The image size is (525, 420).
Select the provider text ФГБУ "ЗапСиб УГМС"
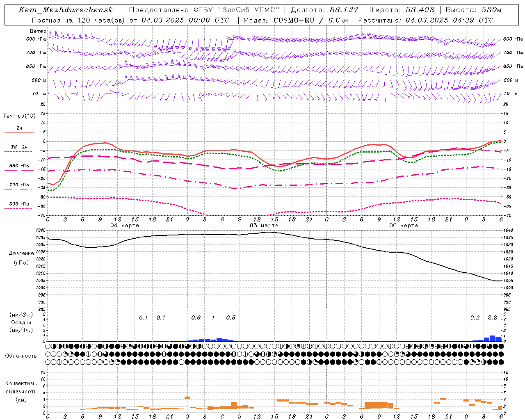[236, 10]
